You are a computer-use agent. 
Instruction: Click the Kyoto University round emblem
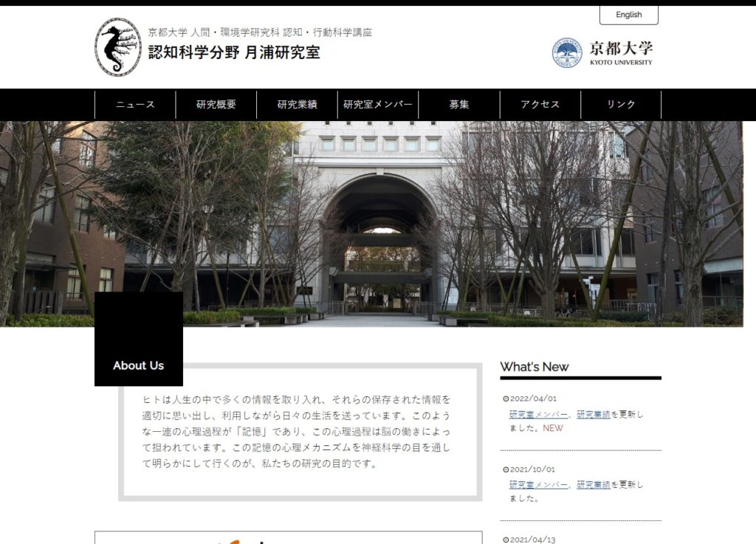click(567, 53)
